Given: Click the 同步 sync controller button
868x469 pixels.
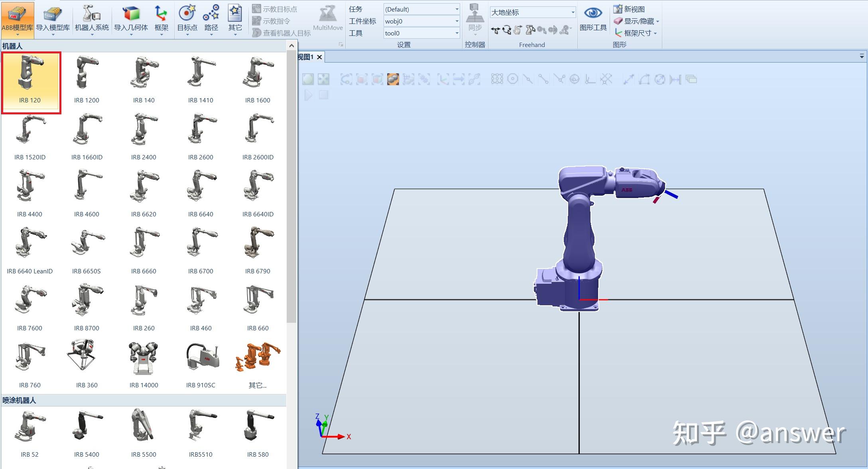Looking at the screenshot, I should [475, 19].
